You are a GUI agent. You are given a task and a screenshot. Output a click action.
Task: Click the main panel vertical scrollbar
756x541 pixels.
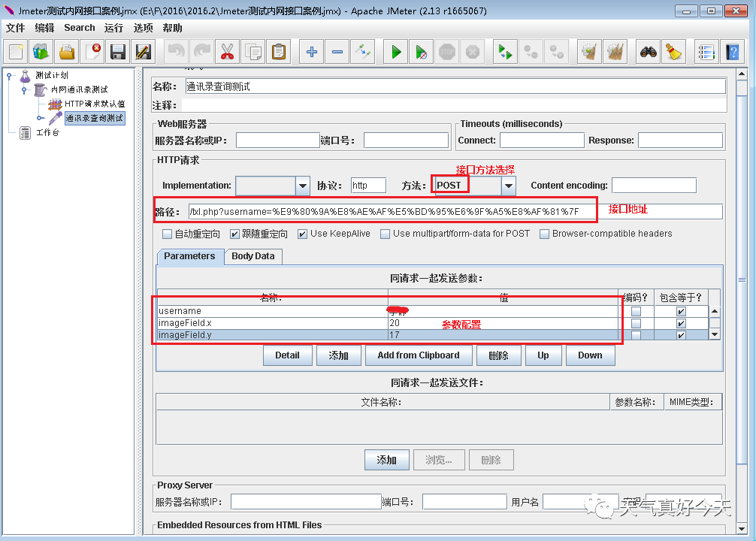742,279
